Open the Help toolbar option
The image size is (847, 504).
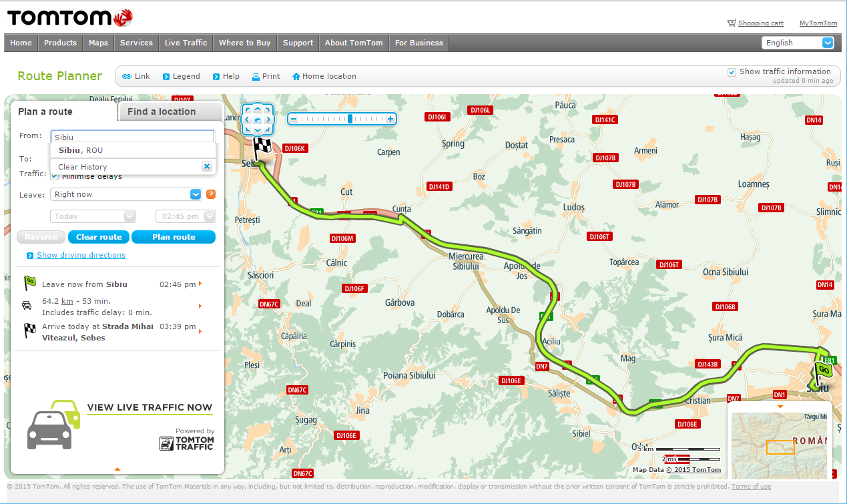[x=226, y=76]
